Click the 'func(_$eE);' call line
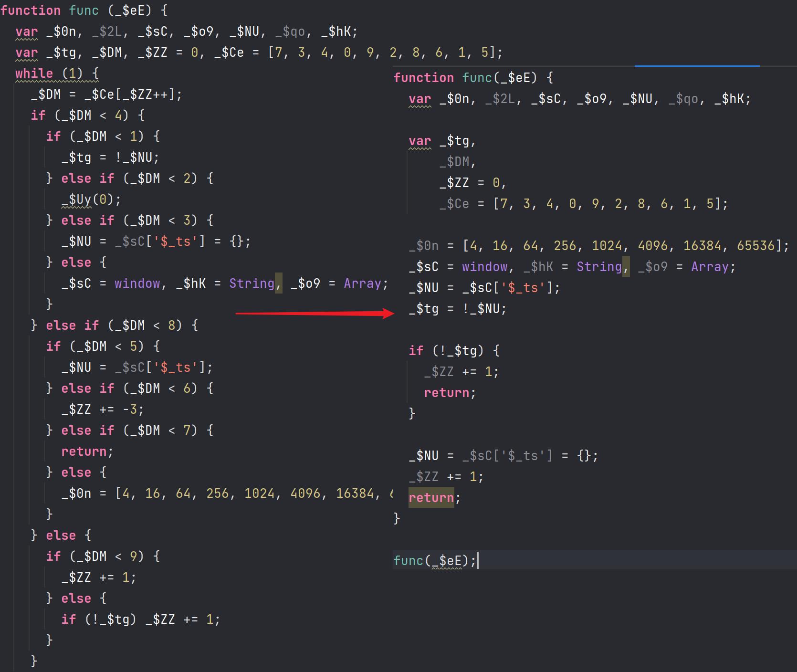Viewport: 797px width, 672px height. point(435,561)
